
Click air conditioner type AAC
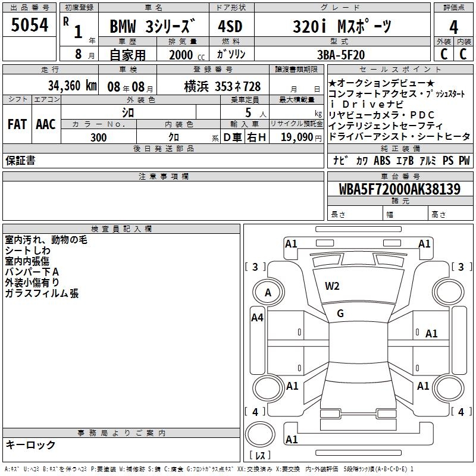[46, 124]
